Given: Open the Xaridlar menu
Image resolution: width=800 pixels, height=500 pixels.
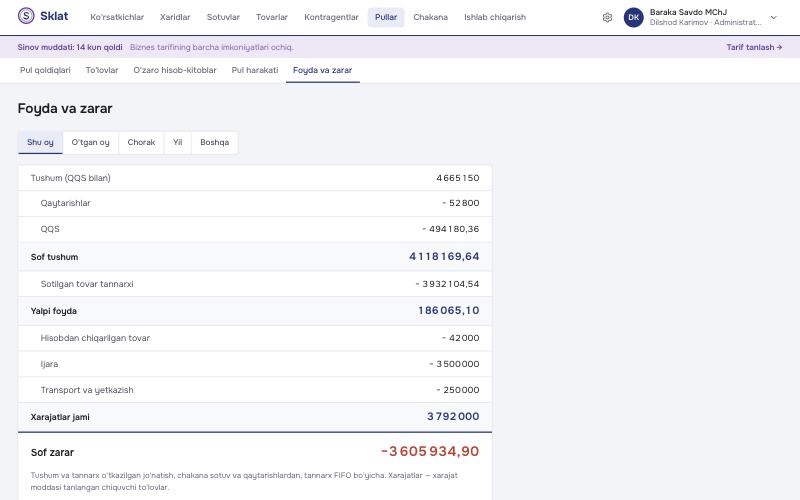Looking at the screenshot, I should pyautogui.click(x=175, y=17).
